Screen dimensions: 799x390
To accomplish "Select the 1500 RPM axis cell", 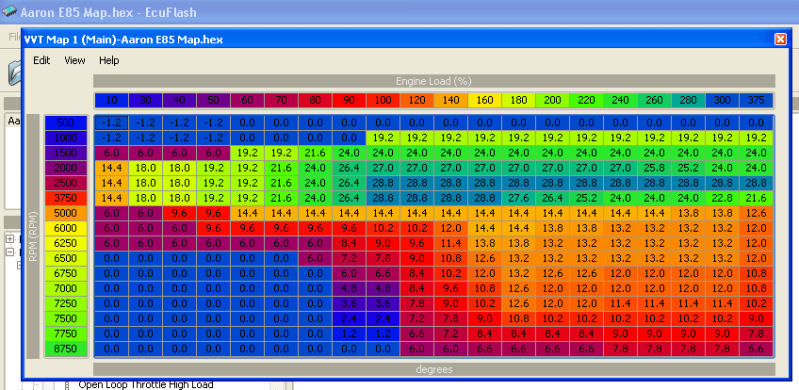I will point(66,153).
